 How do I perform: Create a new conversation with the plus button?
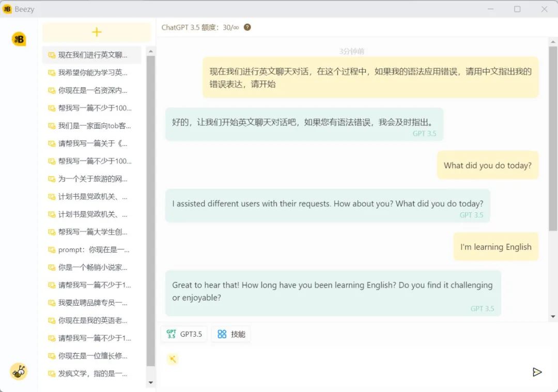tap(96, 32)
